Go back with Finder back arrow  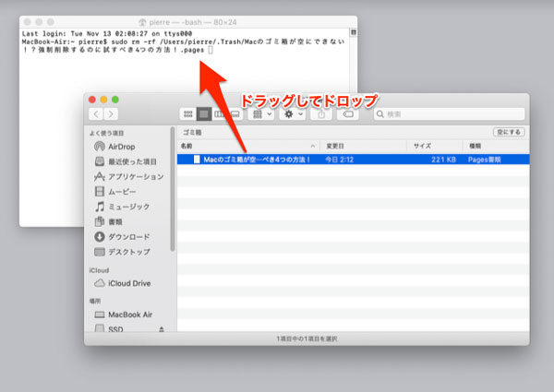[x=96, y=114]
